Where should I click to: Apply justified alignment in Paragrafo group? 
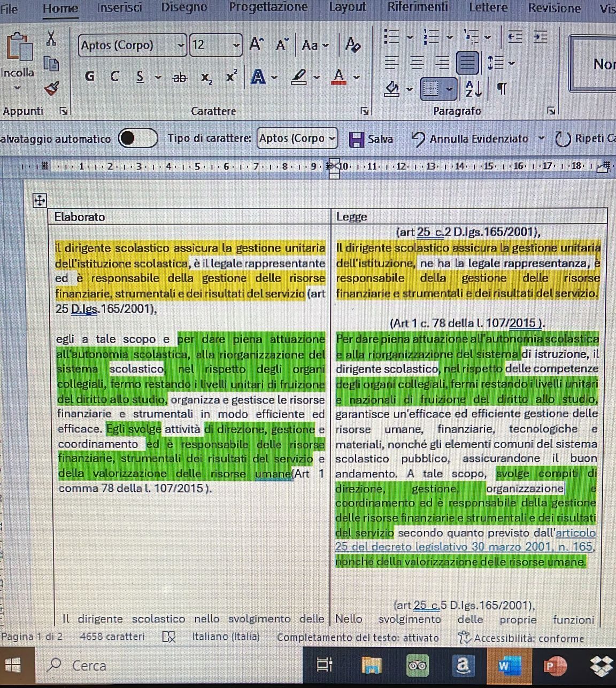[x=467, y=63]
